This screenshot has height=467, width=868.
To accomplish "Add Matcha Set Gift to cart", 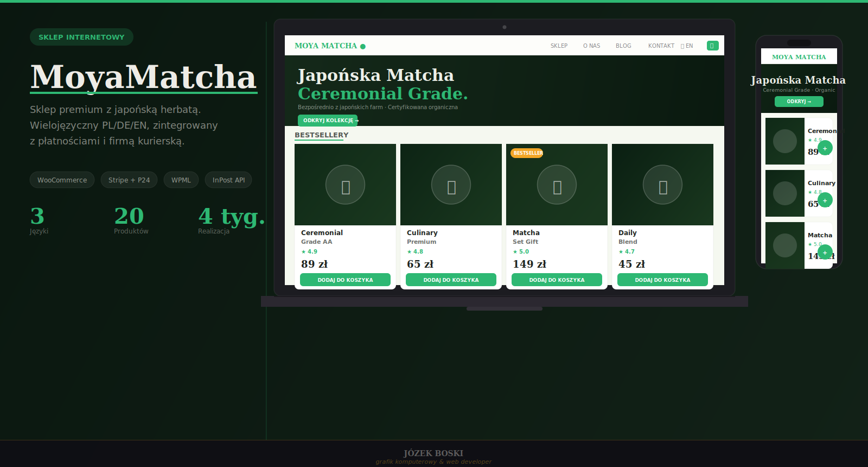I will click(x=557, y=280).
